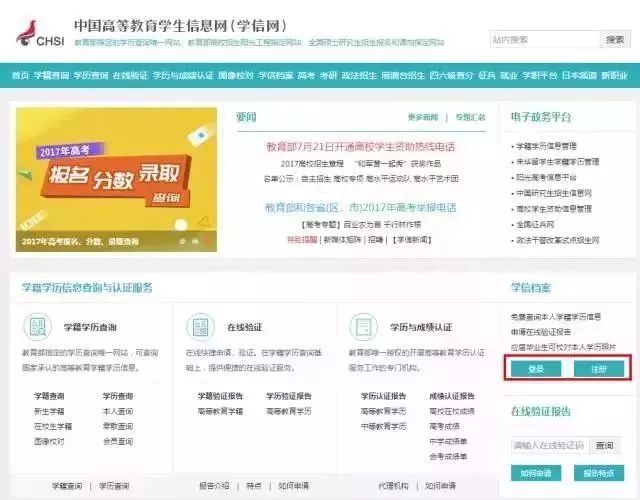Screen dimensions: 640x500
Task: Open the 2017年高考 banner image
Action: click(x=118, y=180)
